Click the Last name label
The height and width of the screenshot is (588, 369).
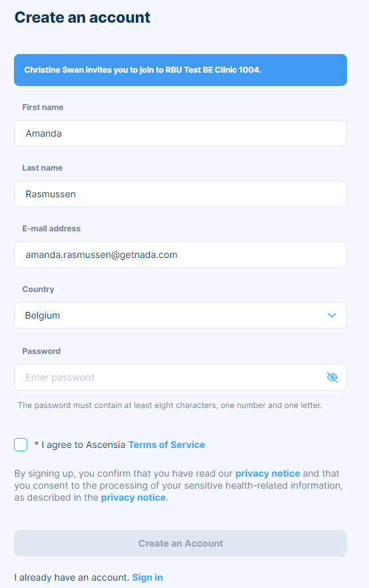tap(43, 168)
